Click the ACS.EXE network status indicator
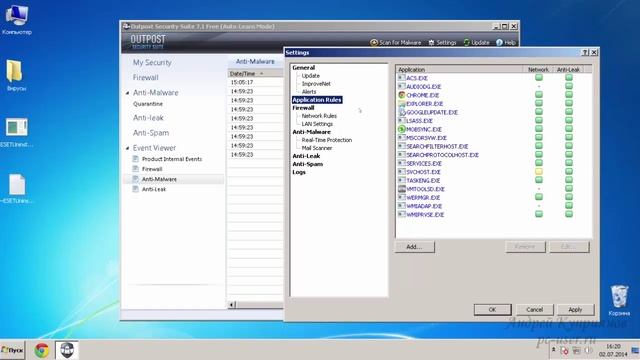640x360 pixels. [539, 78]
